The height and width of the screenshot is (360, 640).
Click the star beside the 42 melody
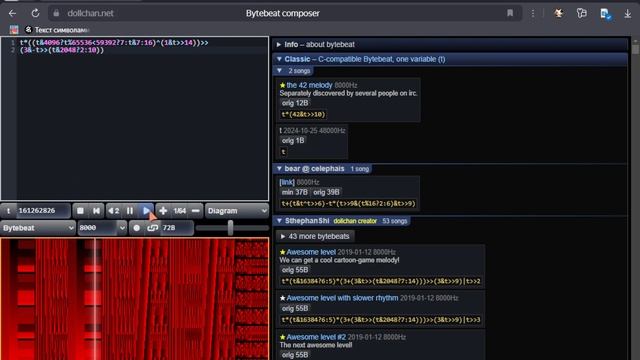click(x=282, y=85)
